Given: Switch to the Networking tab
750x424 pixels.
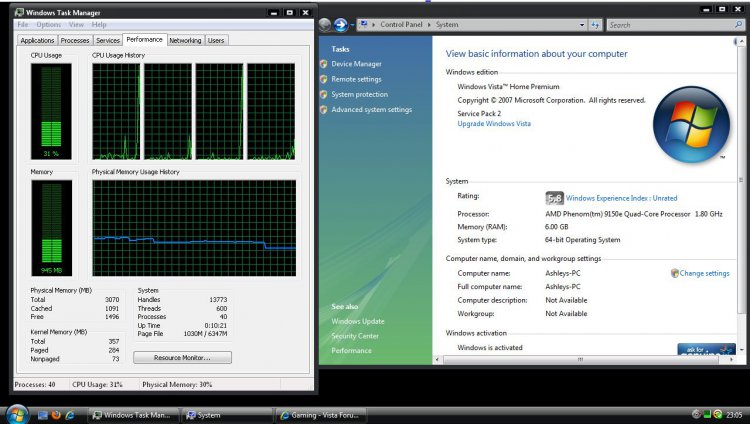Looking at the screenshot, I should tap(185, 41).
